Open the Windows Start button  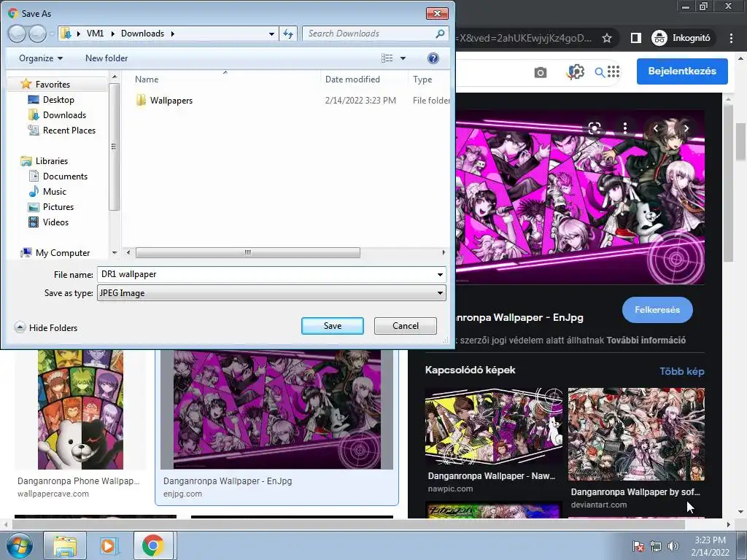pos(20,545)
